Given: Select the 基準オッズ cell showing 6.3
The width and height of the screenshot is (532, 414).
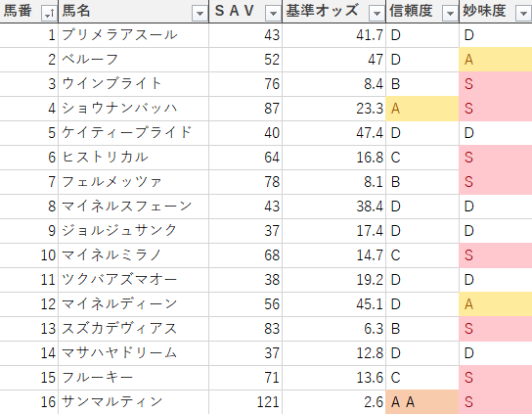Looking at the screenshot, I should [x=334, y=329].
